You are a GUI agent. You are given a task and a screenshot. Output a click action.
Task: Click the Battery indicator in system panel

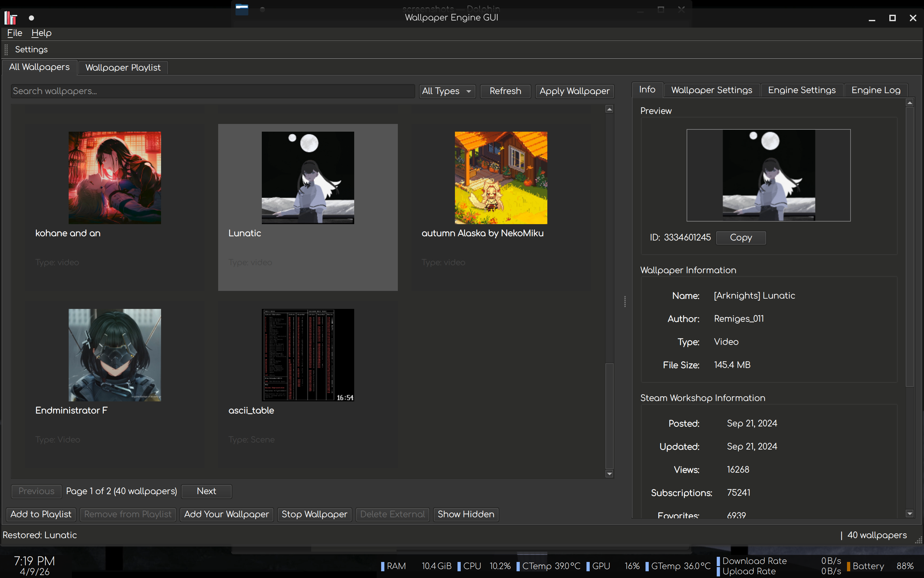point(880,566)
